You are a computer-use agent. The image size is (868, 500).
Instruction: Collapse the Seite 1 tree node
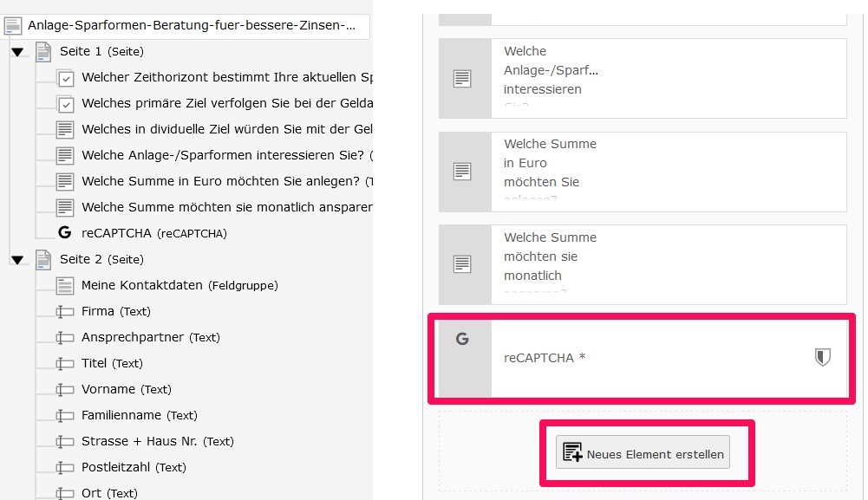(x=17, y=52)
